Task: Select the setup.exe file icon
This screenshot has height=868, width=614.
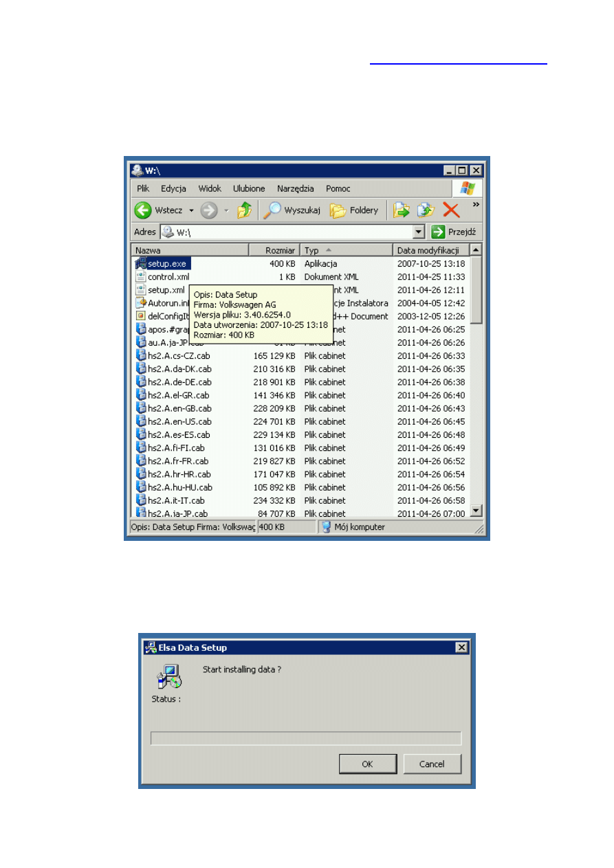Action: click(x=141, y=263)
